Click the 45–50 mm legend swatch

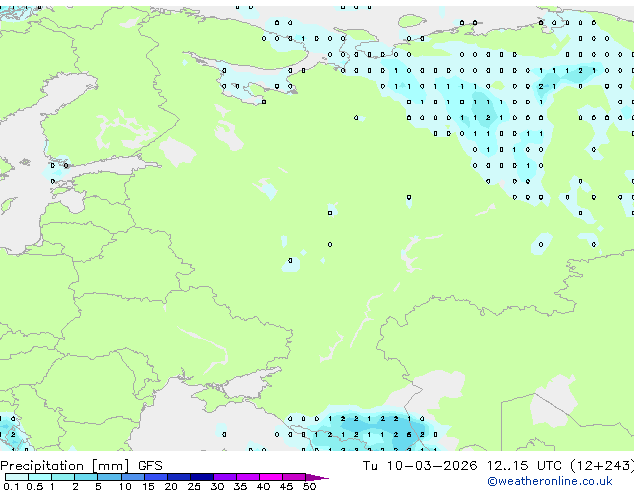pos(294,477)
